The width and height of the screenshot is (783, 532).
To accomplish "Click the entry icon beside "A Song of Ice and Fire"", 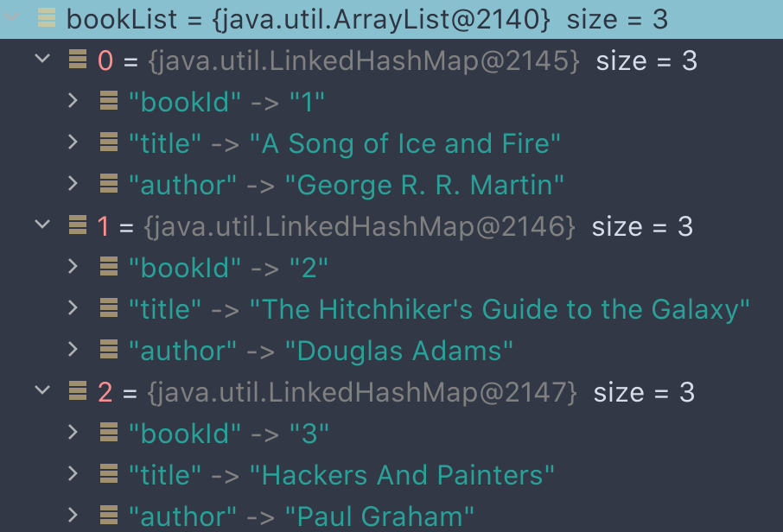I will pyautogui.click(x=109, y=142).
